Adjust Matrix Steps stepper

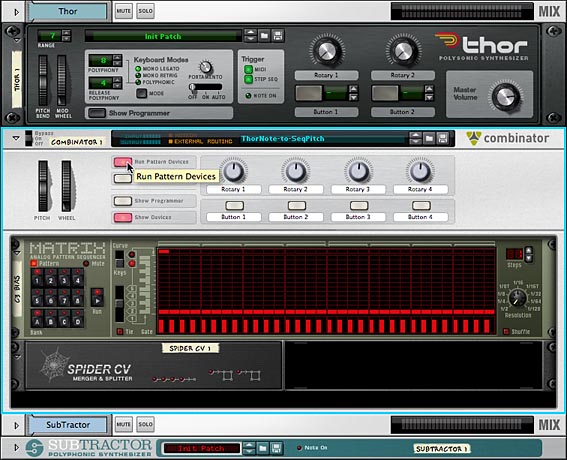pyautogui.click(x=529, y=254)
